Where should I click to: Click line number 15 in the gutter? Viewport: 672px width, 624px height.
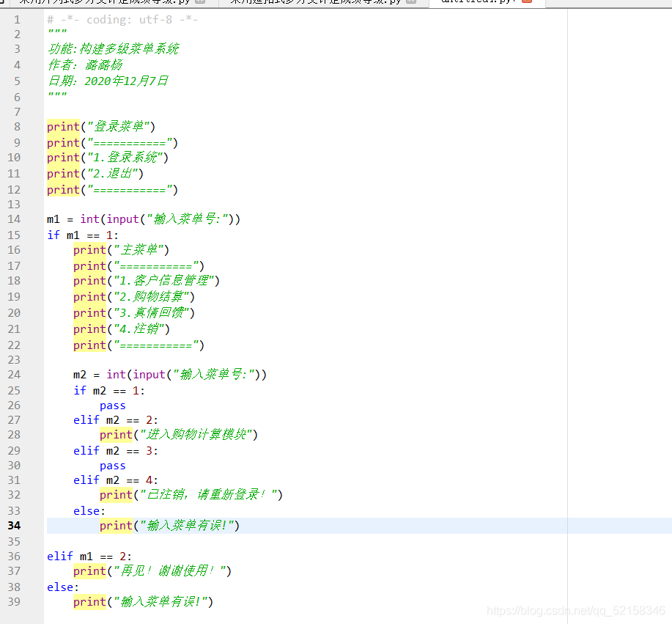click(x=14, y=235)
